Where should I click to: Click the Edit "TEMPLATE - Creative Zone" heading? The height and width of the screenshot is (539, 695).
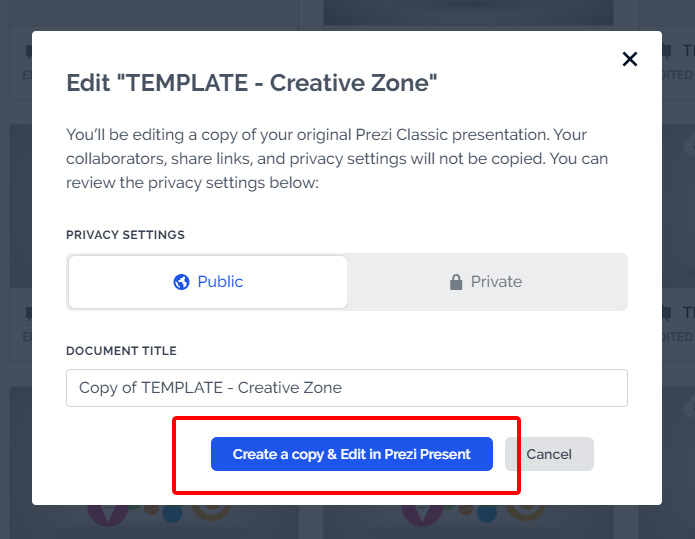[x=252, y=82]
